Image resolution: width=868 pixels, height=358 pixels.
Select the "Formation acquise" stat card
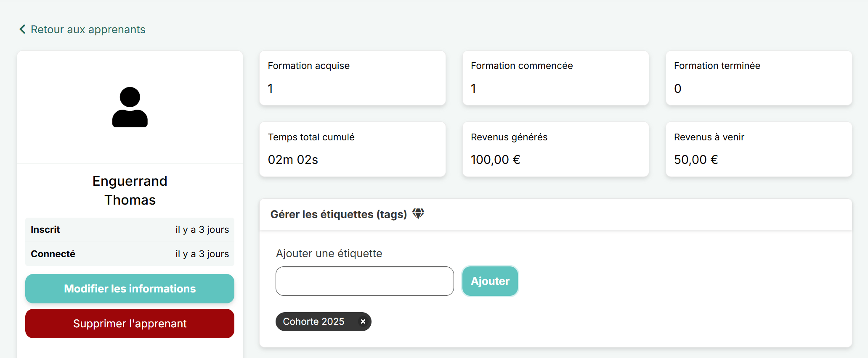tap(352, 78)
